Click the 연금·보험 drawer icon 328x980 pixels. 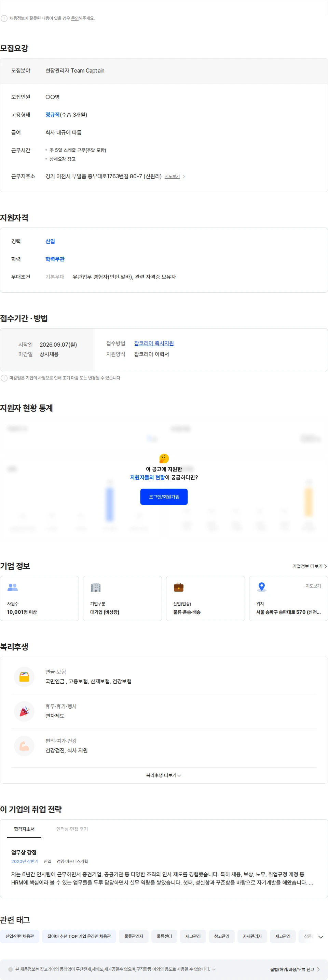coord(24,676)
